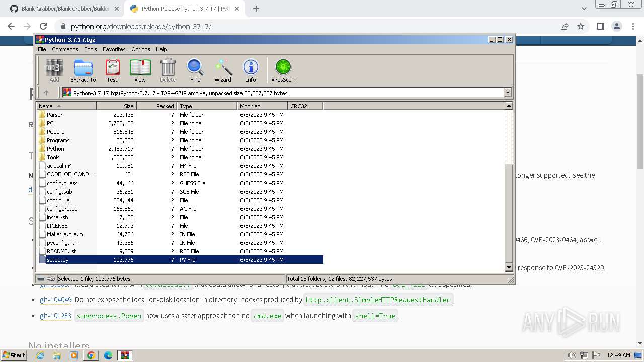This screenshot has width=644, height=362.
Task: Select the setup.py file
Action: (x=180, y=260)
